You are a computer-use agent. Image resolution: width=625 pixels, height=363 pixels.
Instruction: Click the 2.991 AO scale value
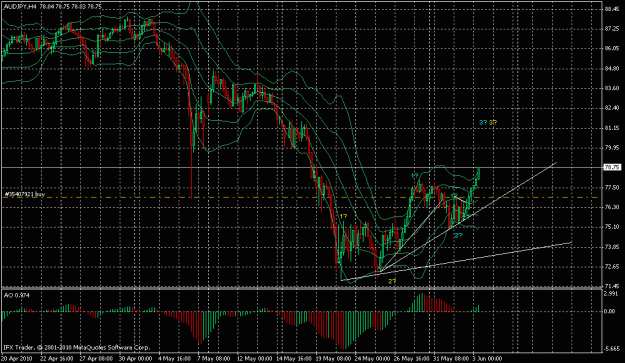[x=611, y=294]
